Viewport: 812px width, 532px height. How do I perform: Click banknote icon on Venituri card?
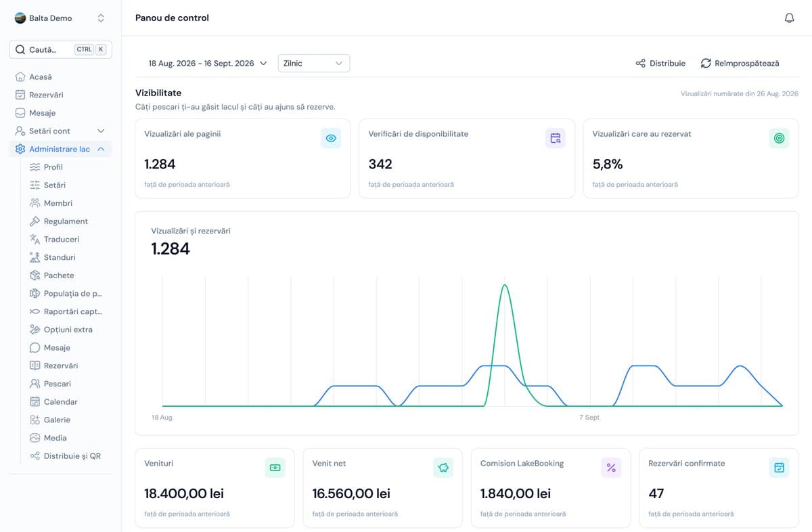[275, 468]
